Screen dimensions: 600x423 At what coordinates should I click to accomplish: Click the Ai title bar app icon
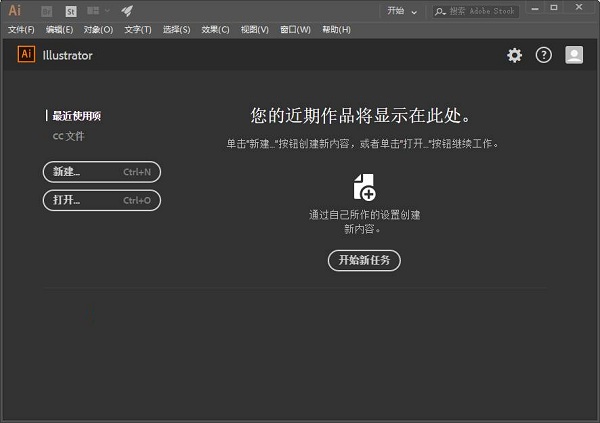[15, 10]
